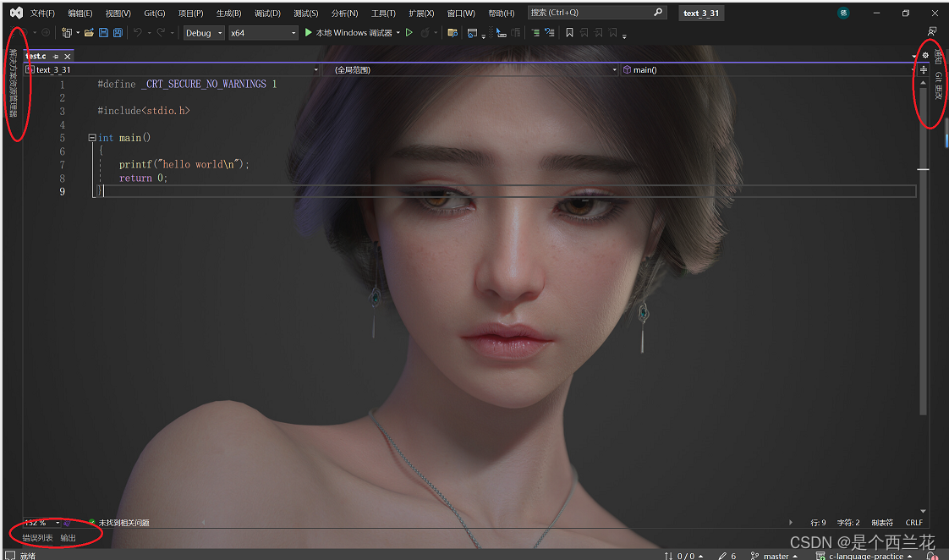The width and height of the screenshot is (949, 560).
Task: Click the comment out selected lines icon
Action: coord(535,33)
